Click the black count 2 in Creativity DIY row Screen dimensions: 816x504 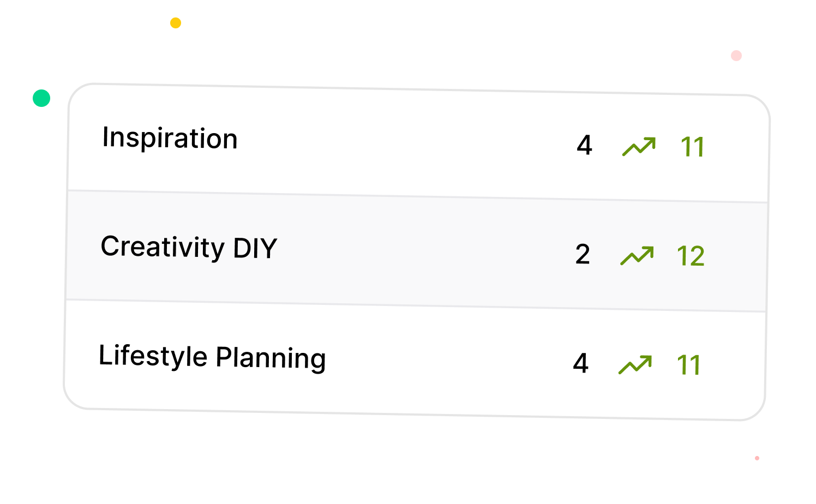pyautogui.click(x=583, y=254)
